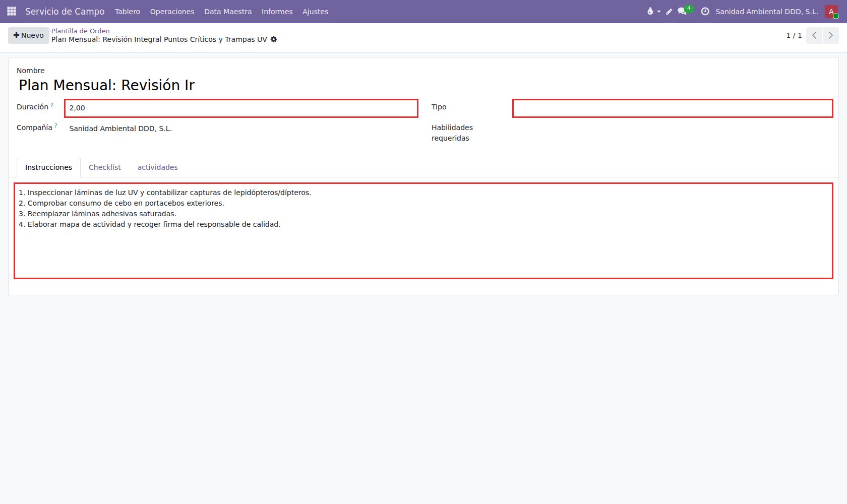Click the Nuevo button
847x504 pixels.
[29, 35]
